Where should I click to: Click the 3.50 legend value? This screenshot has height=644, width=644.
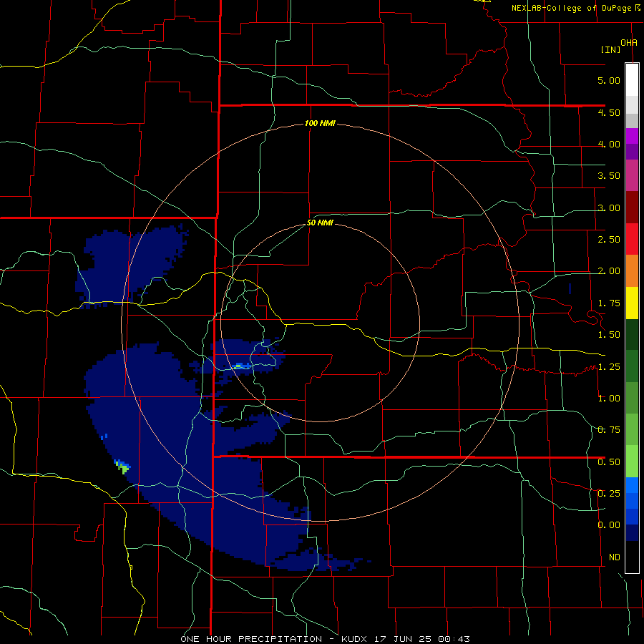tap(609, 176)
